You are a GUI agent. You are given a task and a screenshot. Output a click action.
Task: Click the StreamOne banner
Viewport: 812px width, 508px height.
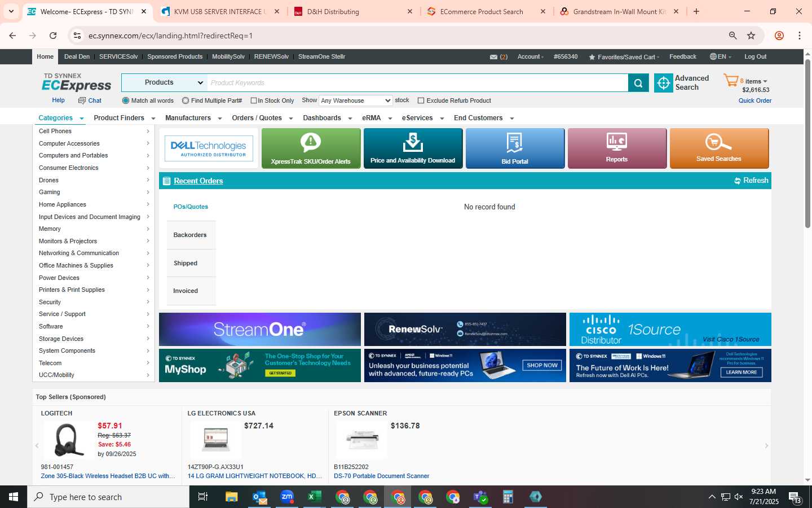point(260,329)
